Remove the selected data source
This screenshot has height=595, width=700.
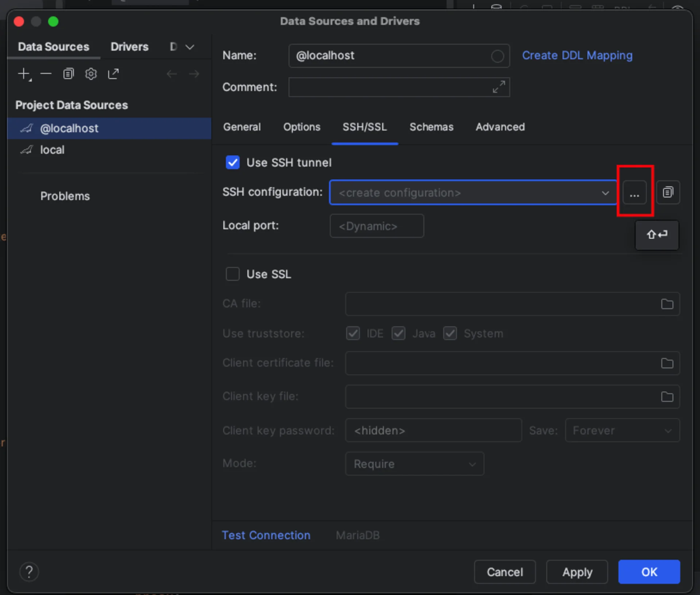[x=46, y=74]
